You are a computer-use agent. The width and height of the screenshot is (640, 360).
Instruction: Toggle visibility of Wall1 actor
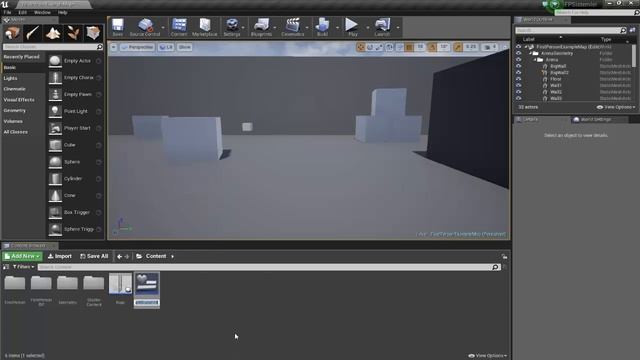pos(518,86)
